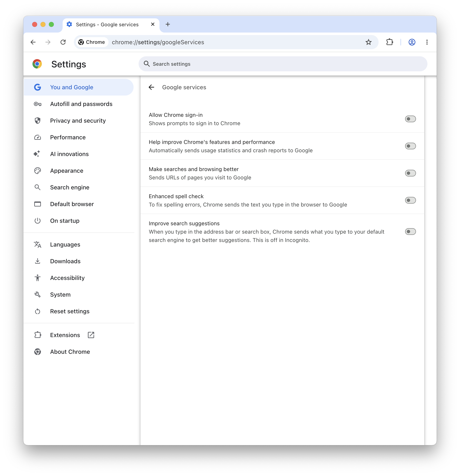The height and width of the screenshot is (476, 460).
Task: Open Autofill and passwords section
Action: tap(78, 104)
